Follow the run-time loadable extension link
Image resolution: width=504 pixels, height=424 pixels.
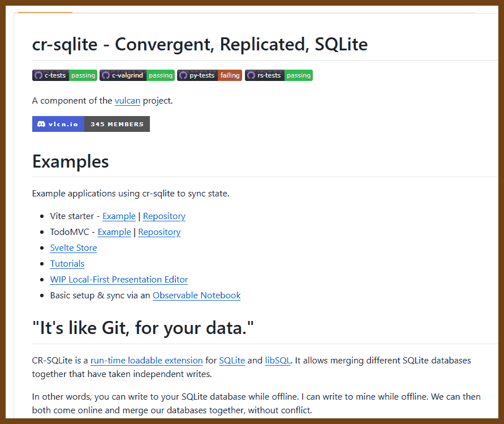[147, 360]
